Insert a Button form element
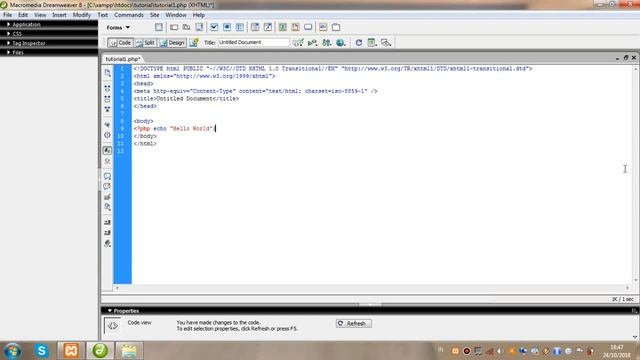The width and height of the screenshot is (640, 360). pos(308,27)
